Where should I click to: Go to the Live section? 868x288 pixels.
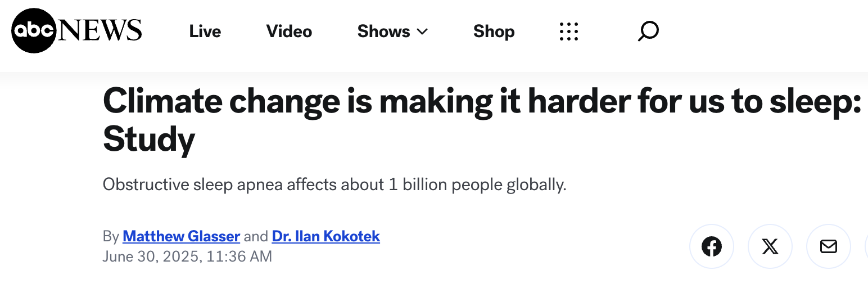pos(205,31)
